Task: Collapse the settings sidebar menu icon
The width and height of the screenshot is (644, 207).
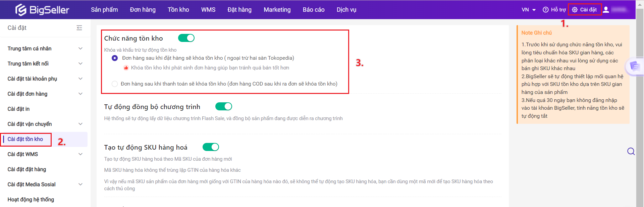Action: pos(79,28)
